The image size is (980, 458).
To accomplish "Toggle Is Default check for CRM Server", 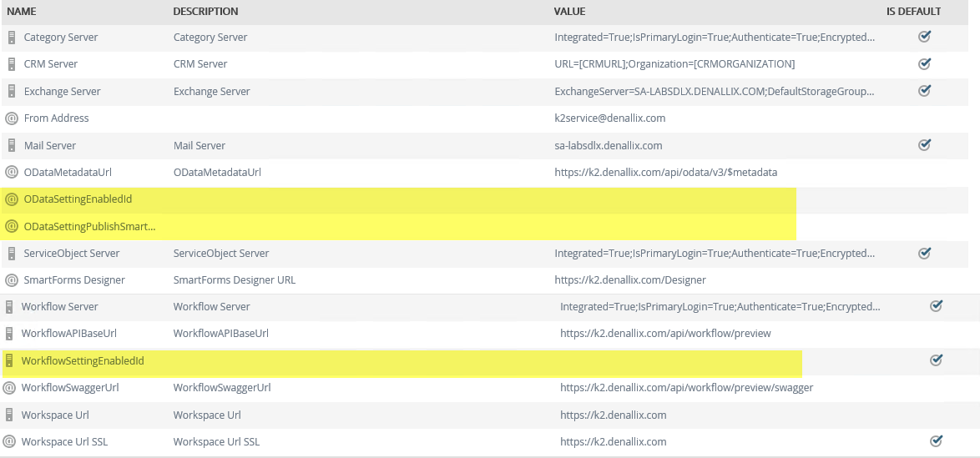I will coord(924,63).
